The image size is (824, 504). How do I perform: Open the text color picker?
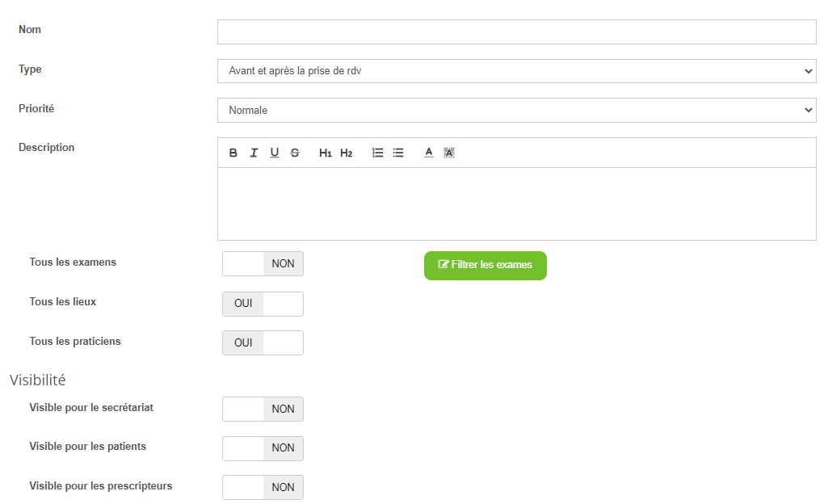(x=429, y=153)
